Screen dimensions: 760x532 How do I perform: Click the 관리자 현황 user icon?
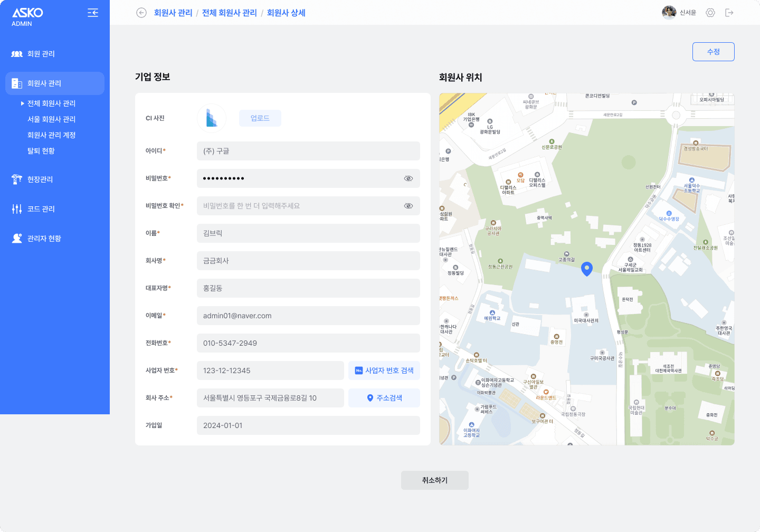point(17,239)
